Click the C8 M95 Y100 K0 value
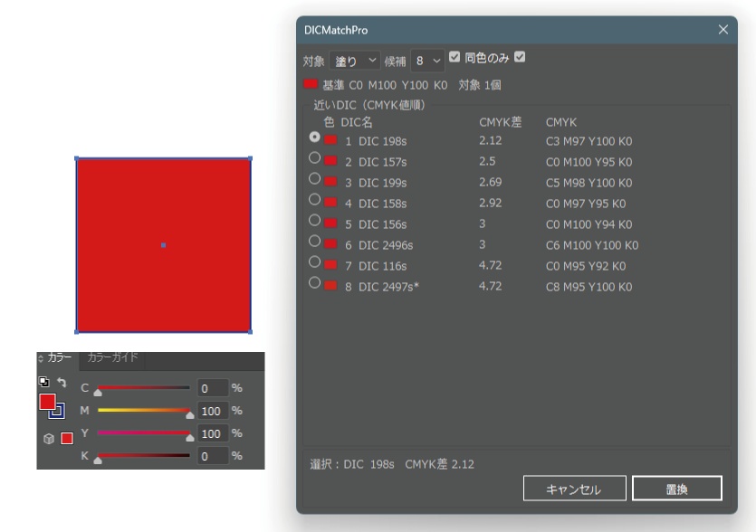 [x=589, y=287]
